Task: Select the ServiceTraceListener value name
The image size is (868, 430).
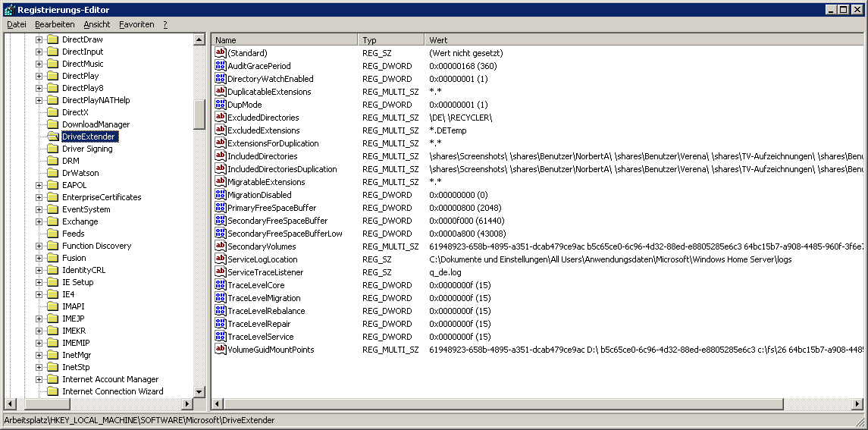Action: pyautogui.click(x=265, y=272)
